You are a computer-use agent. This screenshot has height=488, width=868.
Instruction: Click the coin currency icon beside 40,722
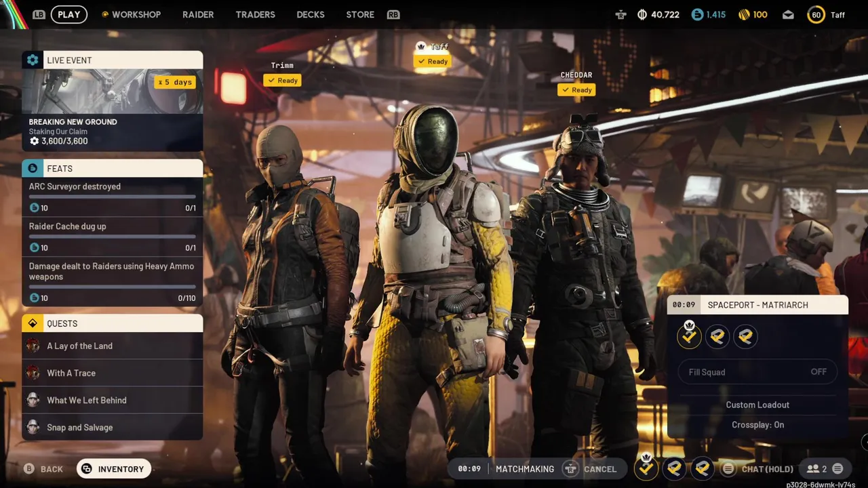pos(642,14)
